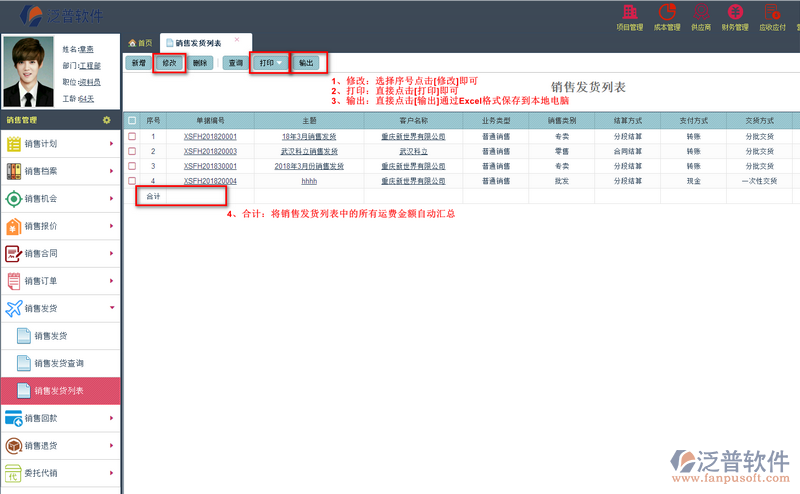Click the 部门 link 工程部
The width and height of the screenshot is (800, 494).
point(90,66)
